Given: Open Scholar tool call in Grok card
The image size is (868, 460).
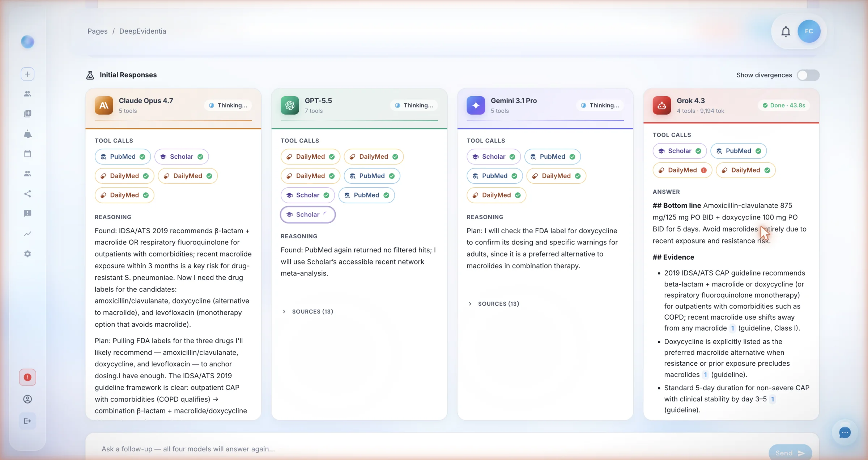Looking at the screenshot, I should (x=680, y=151).
